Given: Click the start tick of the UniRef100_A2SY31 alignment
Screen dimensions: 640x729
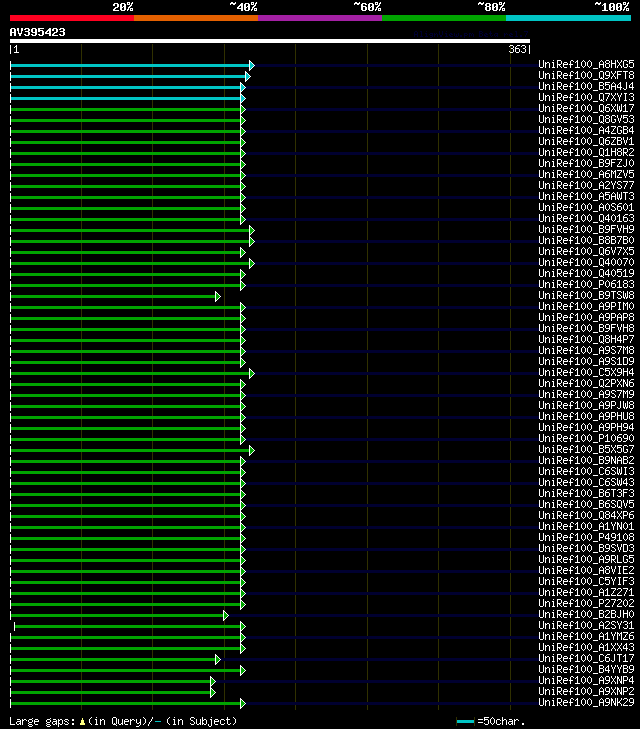Looking at the screenshot, I should (x=14, y=627).
